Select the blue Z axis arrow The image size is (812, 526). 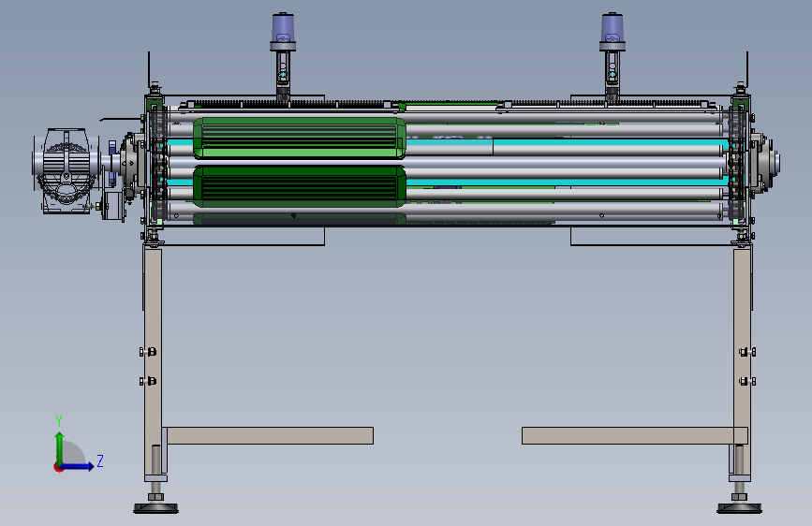point(77,466)
